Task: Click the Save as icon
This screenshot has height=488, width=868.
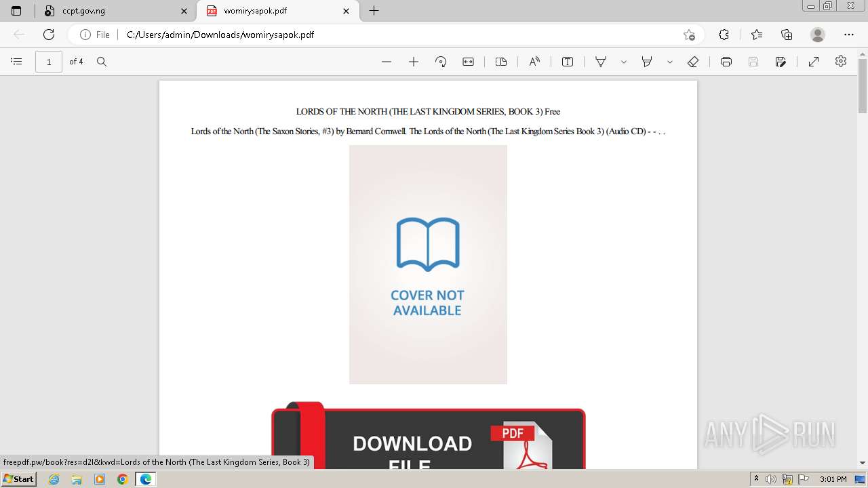Action: [781, 62]
